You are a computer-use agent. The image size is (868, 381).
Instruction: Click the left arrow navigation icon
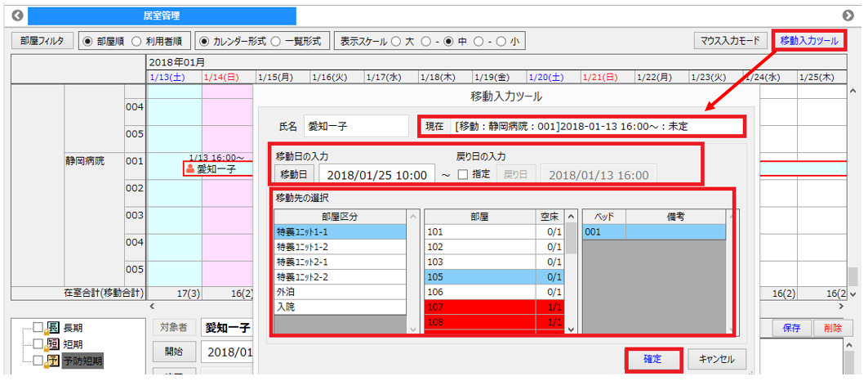click(17, 16)
